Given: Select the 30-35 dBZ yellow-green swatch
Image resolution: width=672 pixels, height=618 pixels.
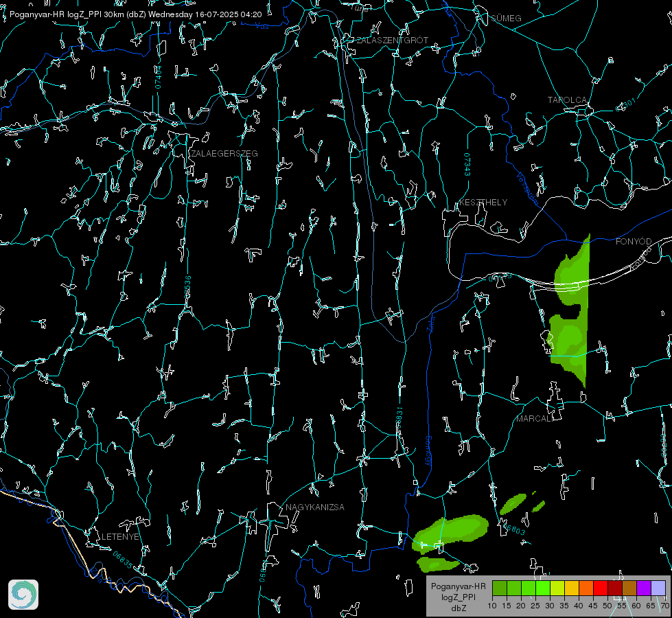Looking at the screenshot, I should [557, 588].
